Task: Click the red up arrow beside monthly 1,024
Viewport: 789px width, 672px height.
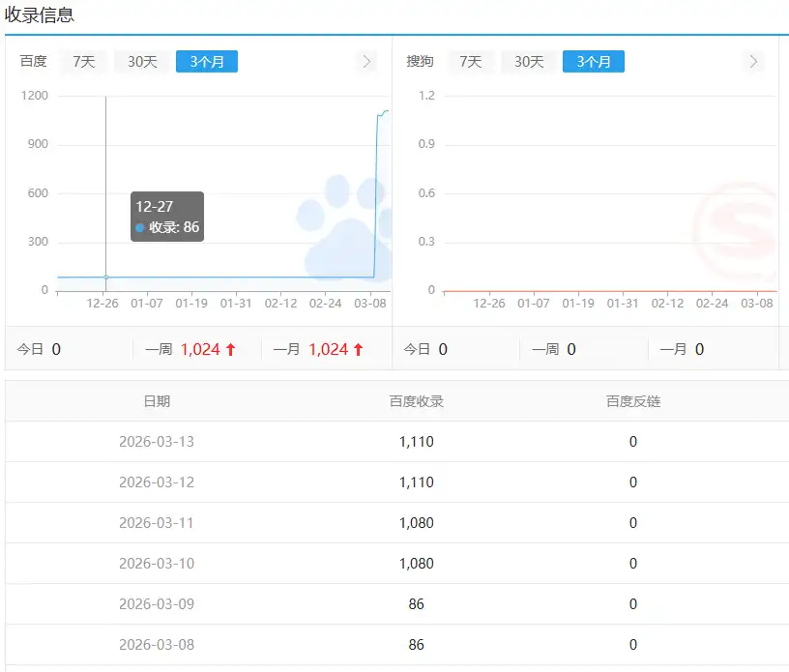Action: point(359,349)
